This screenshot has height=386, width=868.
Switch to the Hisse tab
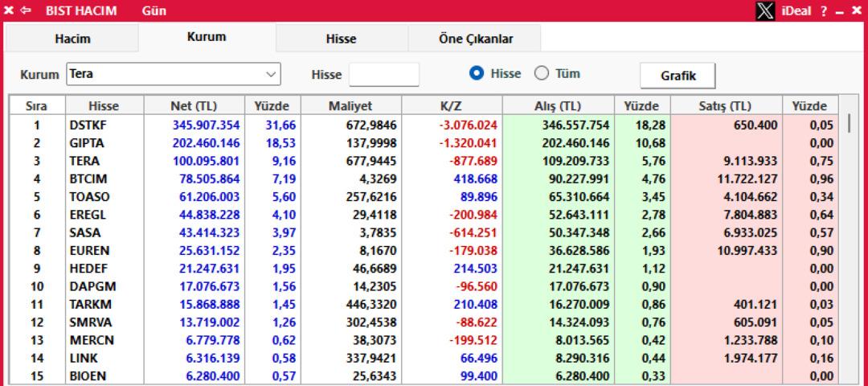coord(341,39)
